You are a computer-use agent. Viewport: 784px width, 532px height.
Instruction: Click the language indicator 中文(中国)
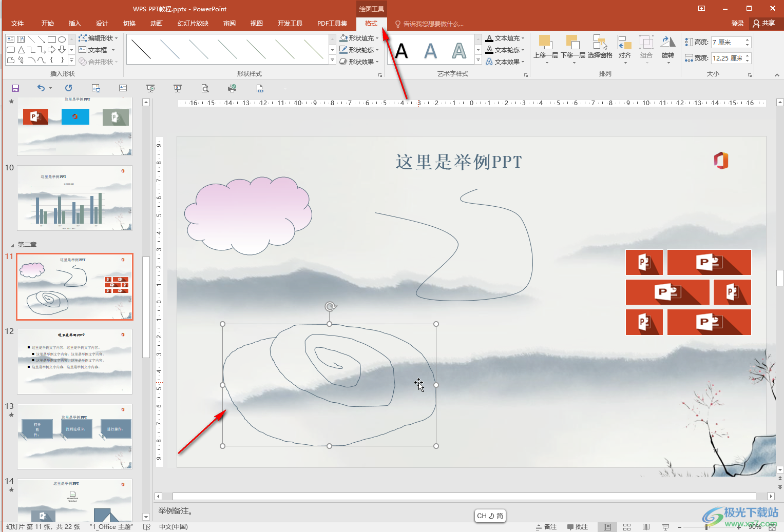click(x=174, y=527)
